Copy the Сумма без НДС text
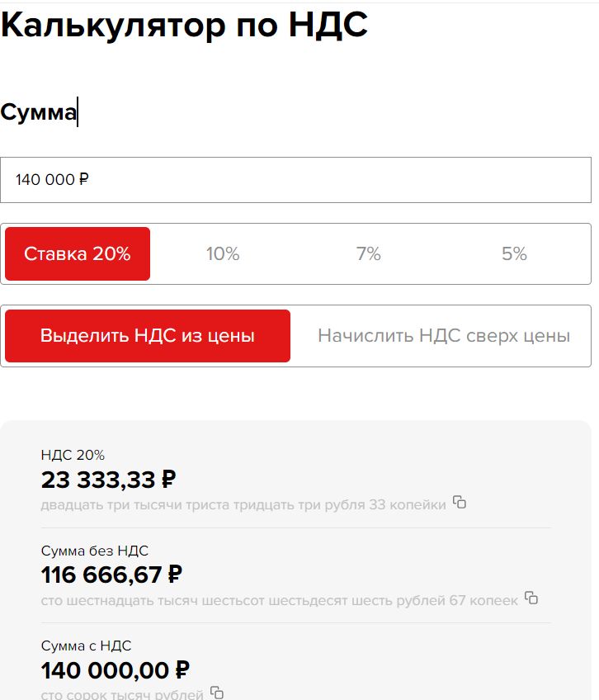 coord(531,598)
